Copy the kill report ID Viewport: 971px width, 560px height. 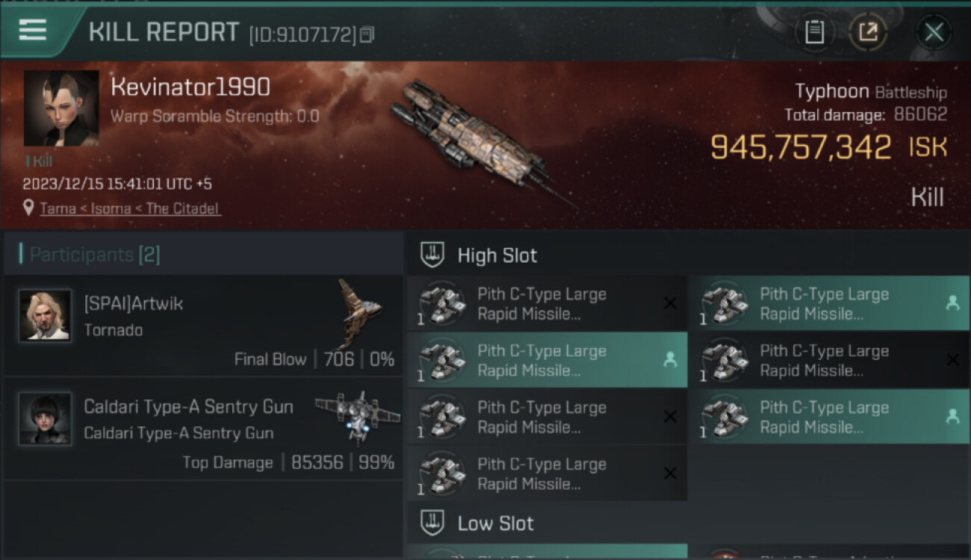(x=367, y=34)
